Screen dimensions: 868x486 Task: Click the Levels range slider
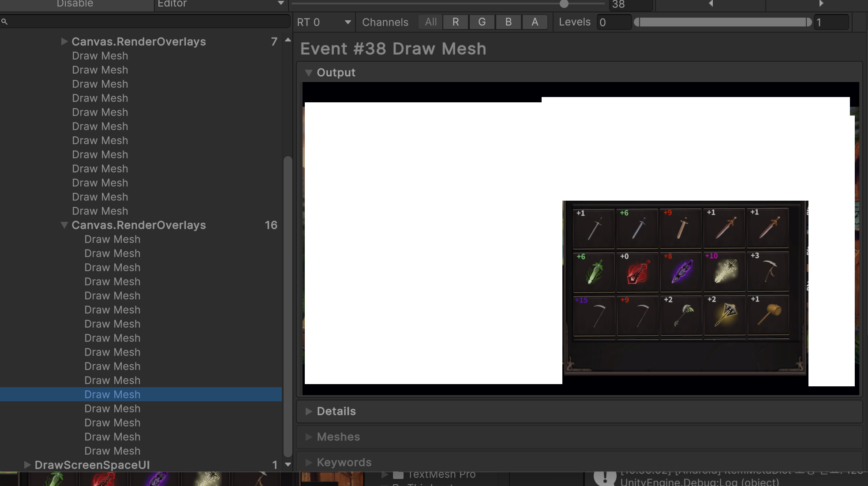[x=722, y=22]
